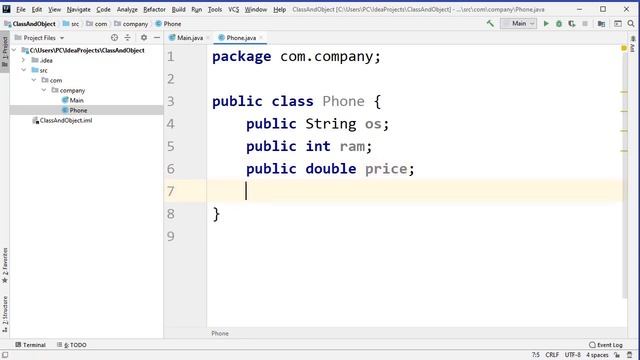Click the UTF-8 encoding status
The height and width of the screenshot is (360, 640).
[x=573, y=355]
